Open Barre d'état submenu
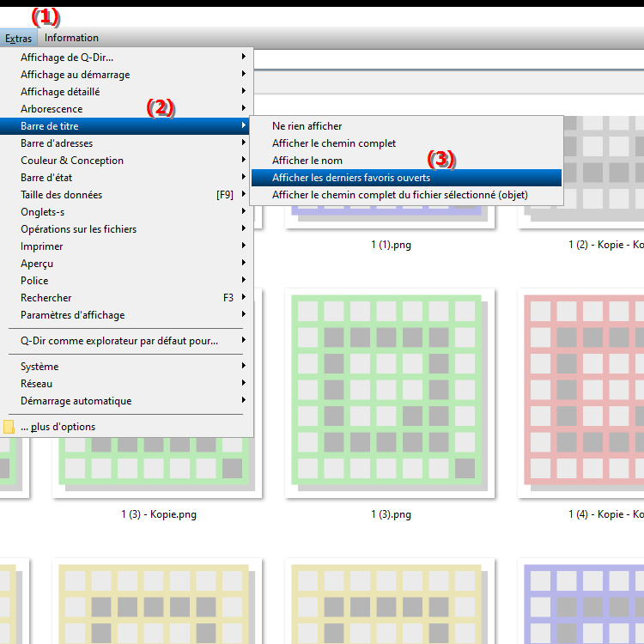The height and width of the screenshot is (644, 644). tap(126, 178)
